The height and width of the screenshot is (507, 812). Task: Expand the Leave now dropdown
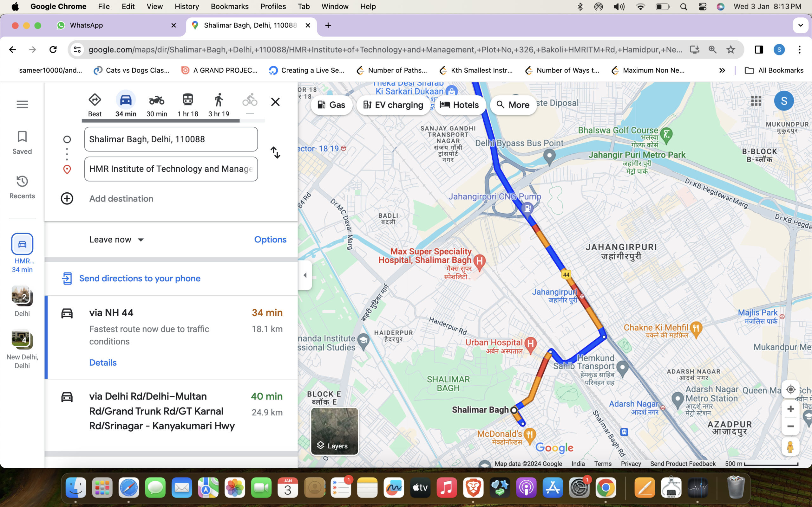pyautogui.click(x=116, y=240)
